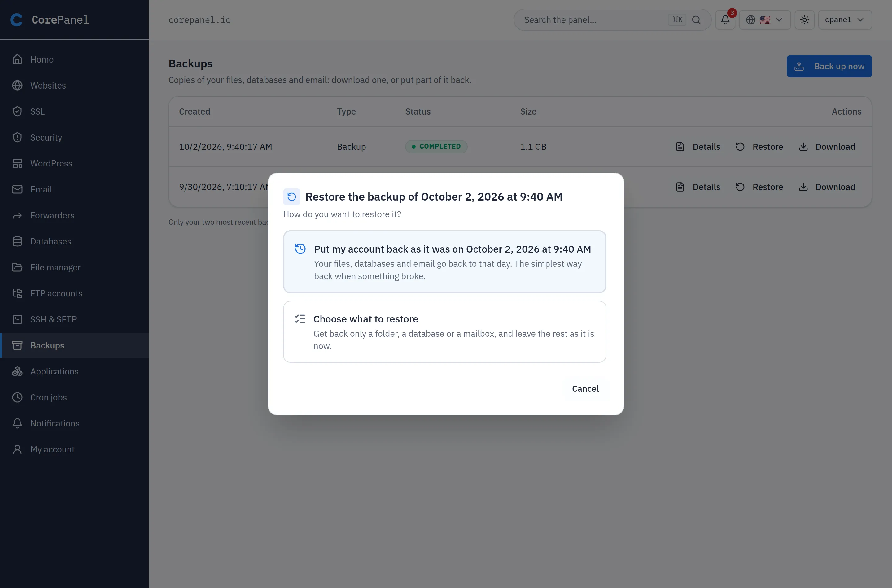Download the 9/30/2026 backup
This screenshot has height=588, width=892.
(827, 187)
